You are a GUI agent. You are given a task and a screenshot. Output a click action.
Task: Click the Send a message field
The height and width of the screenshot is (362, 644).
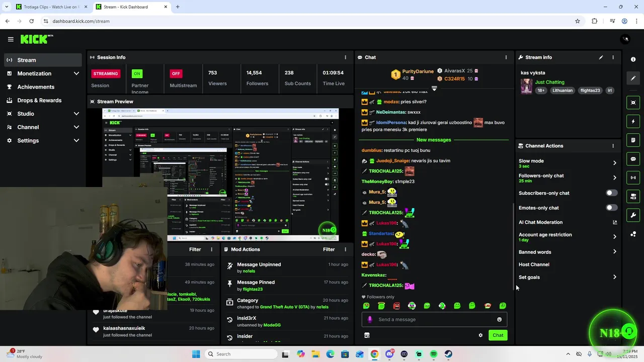point(434,319)
